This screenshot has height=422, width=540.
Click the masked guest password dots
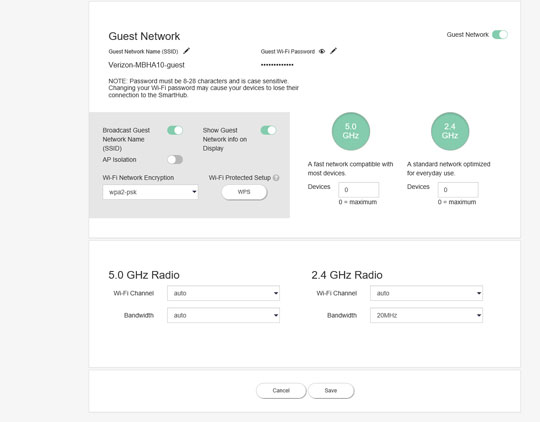(x=277, y=65)
